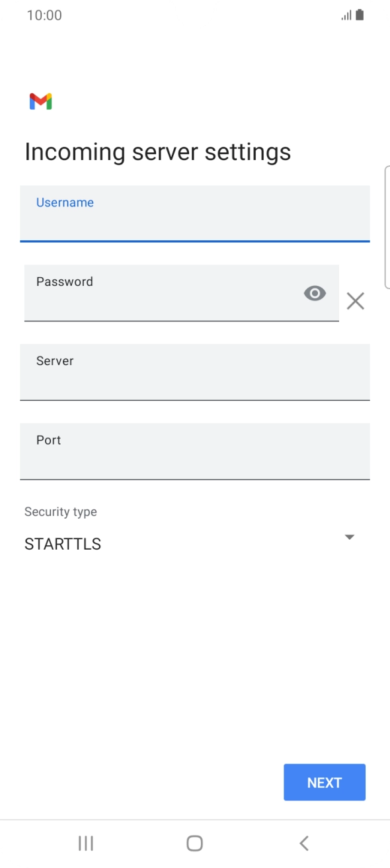Screen dimensions: 390x868
Task: Expand the STARTTLS selection arrow
Action: [x=349, y=537]
